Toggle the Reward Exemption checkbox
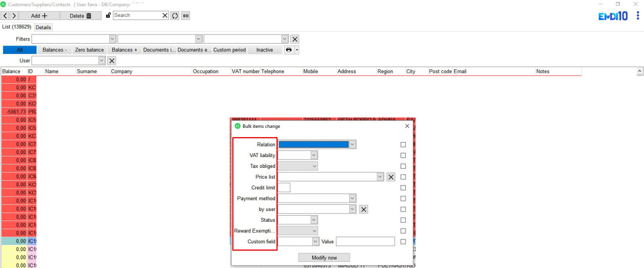The image size is (644, 268). [403, 231]
